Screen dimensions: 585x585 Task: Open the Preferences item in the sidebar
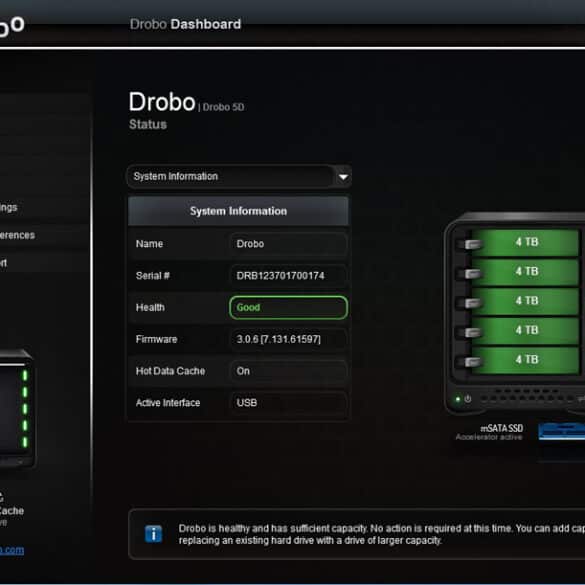(x=17, y=235)
